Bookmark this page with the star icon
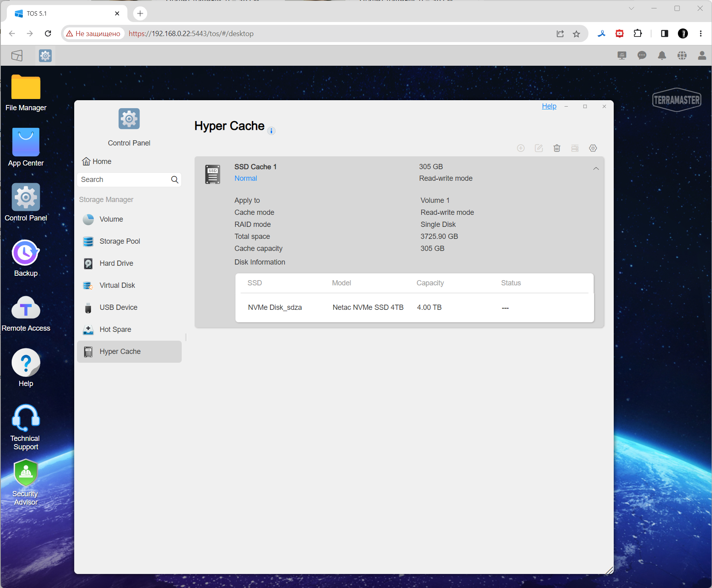This screenshot has width=712, height=588. 576,34
